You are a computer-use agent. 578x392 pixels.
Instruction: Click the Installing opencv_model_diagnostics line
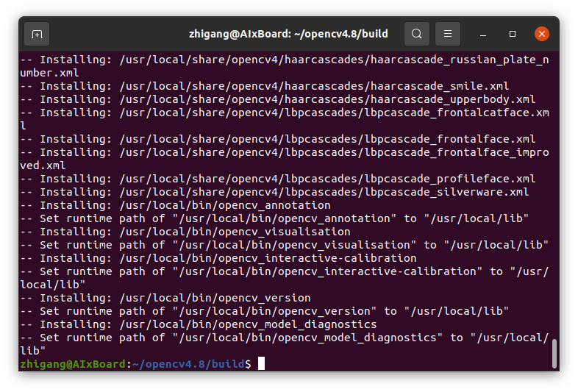[198, 324]
